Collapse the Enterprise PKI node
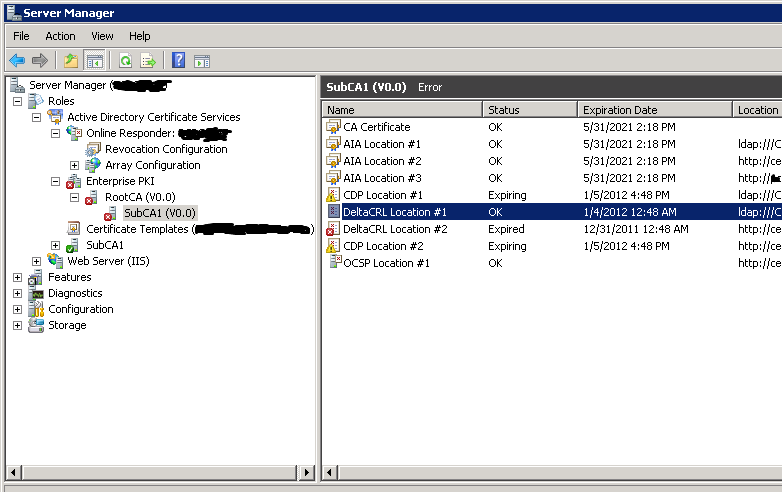782x492 pixels. [x=55, y=181]
